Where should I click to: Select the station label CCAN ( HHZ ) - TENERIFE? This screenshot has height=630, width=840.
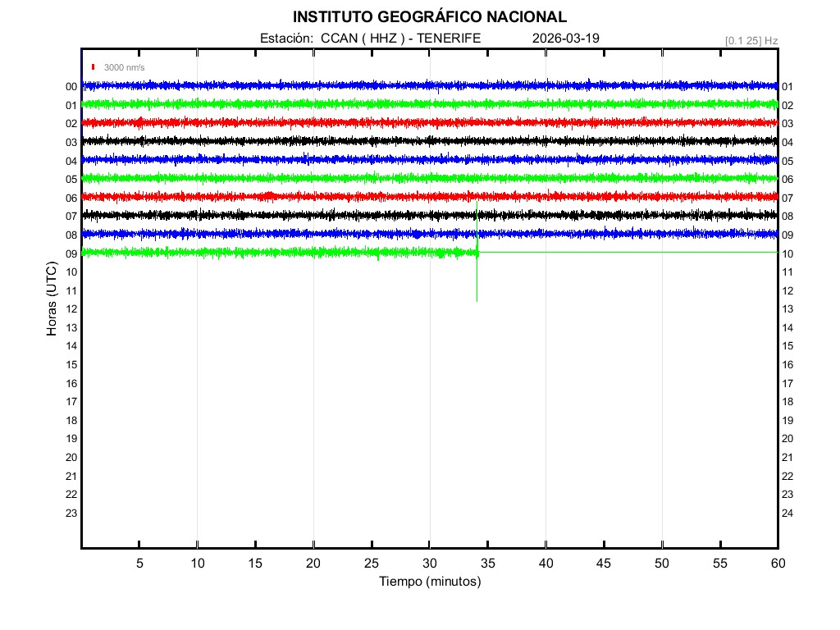pyautogui.click(x=370, y=39)
